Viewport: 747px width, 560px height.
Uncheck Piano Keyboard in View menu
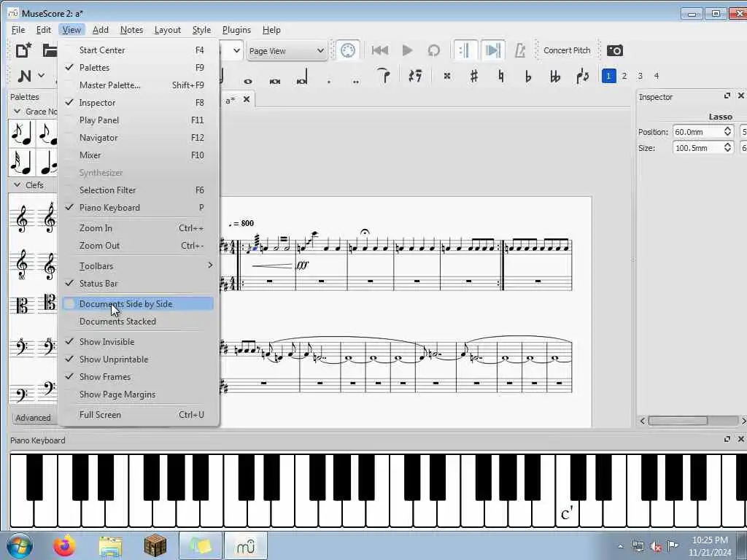click(138, 208)
